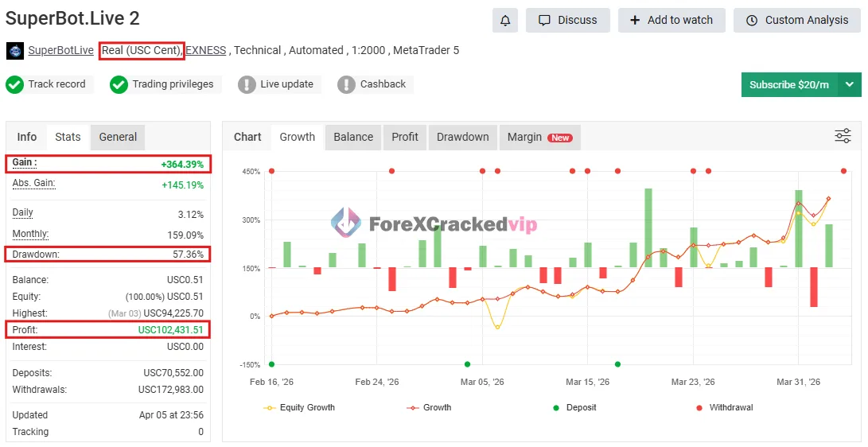Click the tallest green bar in chart
The height and width of the screenshot is (447, 868).
(648, 227)
